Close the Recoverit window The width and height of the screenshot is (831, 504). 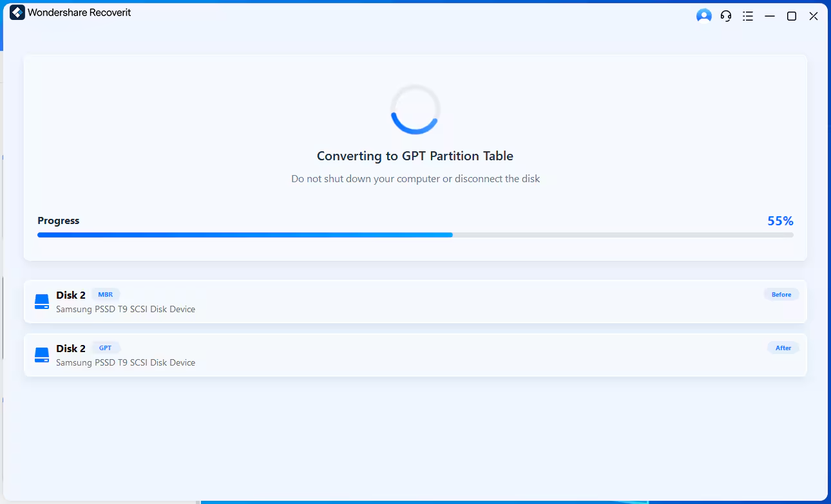point(814,16)
